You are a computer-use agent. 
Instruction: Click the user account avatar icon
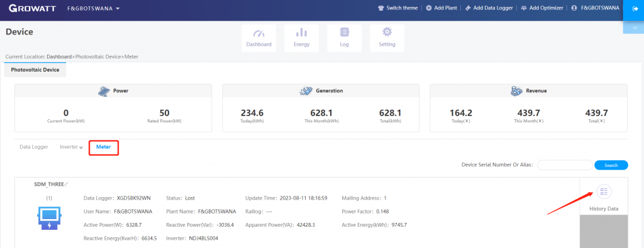coord(574,8)
